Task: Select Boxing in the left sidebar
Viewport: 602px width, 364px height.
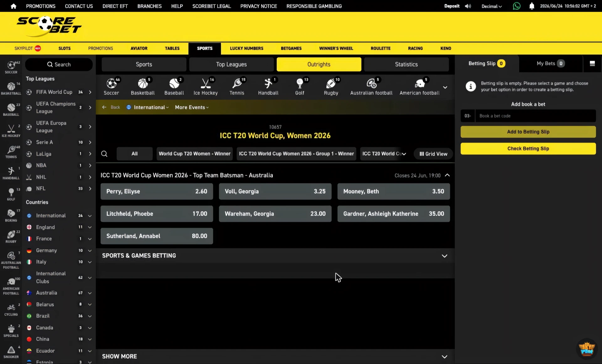Action: click(x=11, y=215)
